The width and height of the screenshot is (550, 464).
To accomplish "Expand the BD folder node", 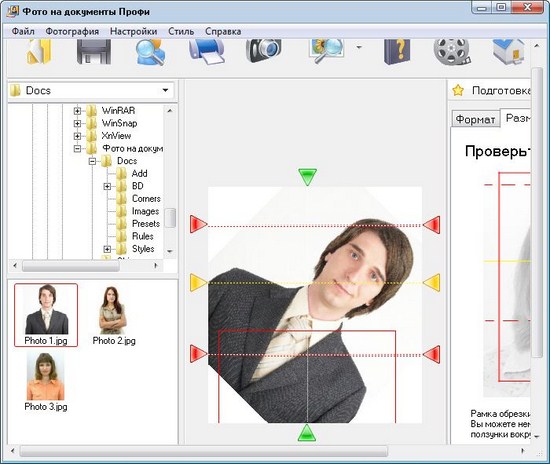I will point(107,186).
